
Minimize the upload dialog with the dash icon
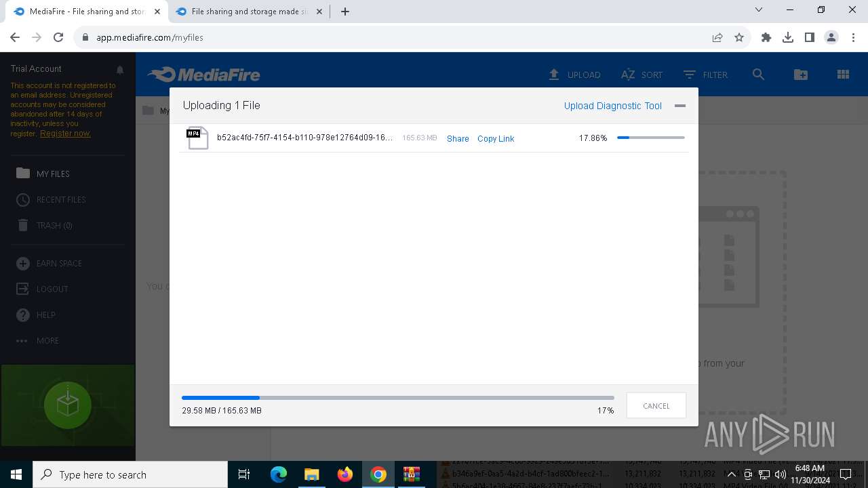[x=680, y=106]
